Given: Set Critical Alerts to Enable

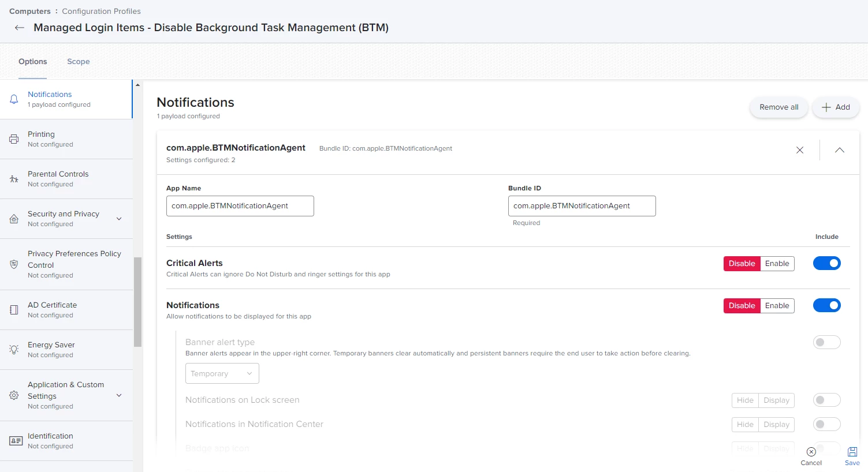Looking at the screenshot, I should [x=777, y=264].
